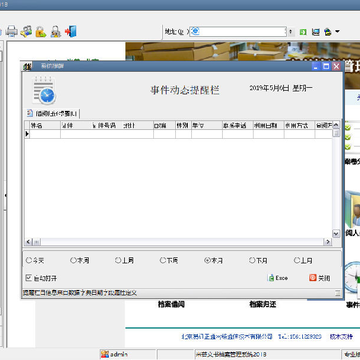Viewport: 360px width, 360px height.
Task: Click the grid's horizontal scrollbar right arrow
Action: (x=328, y=242)
